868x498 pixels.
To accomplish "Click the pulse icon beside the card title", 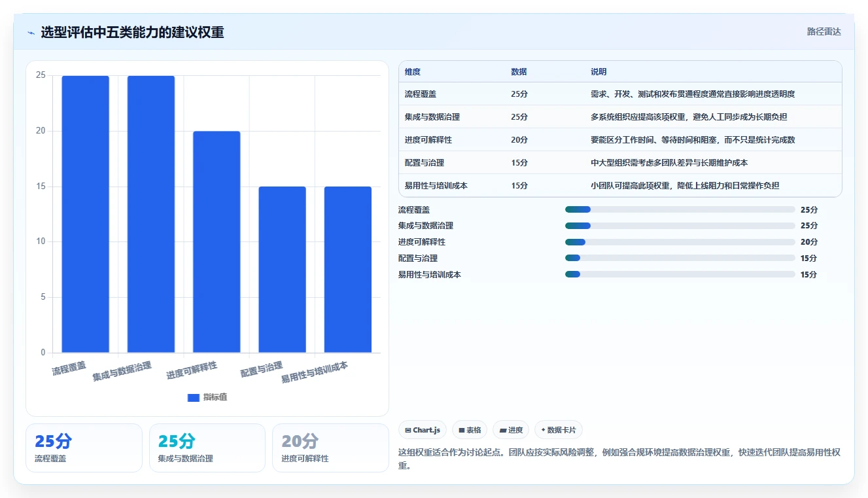I will (31, 33).
